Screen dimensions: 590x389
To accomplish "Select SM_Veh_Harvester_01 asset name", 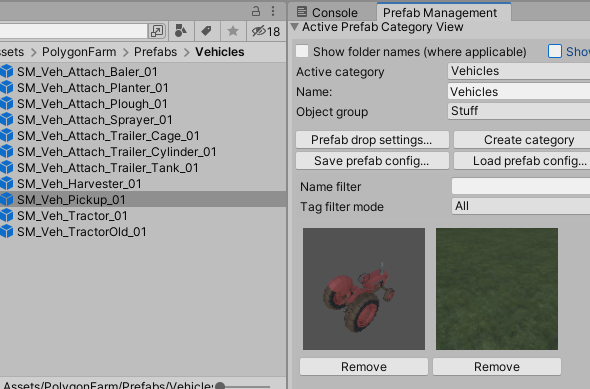I will [79, 184].
